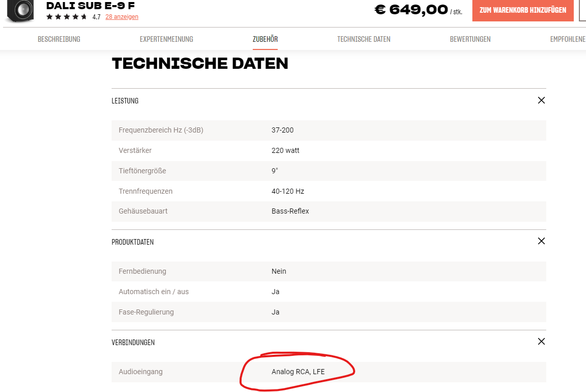Click the DALI SUB E-9 F product thumbnail
The image size is (586, 392).
pos(20,11)
